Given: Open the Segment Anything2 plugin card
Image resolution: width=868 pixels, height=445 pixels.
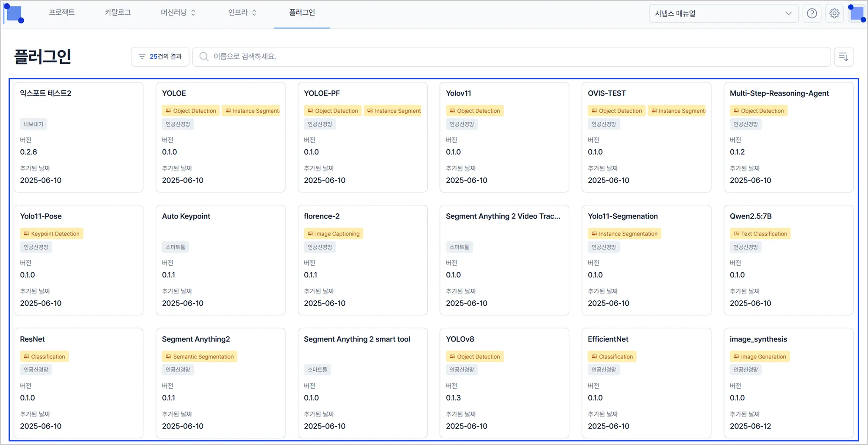Looking at the screenshot, I should pos(220,383).
